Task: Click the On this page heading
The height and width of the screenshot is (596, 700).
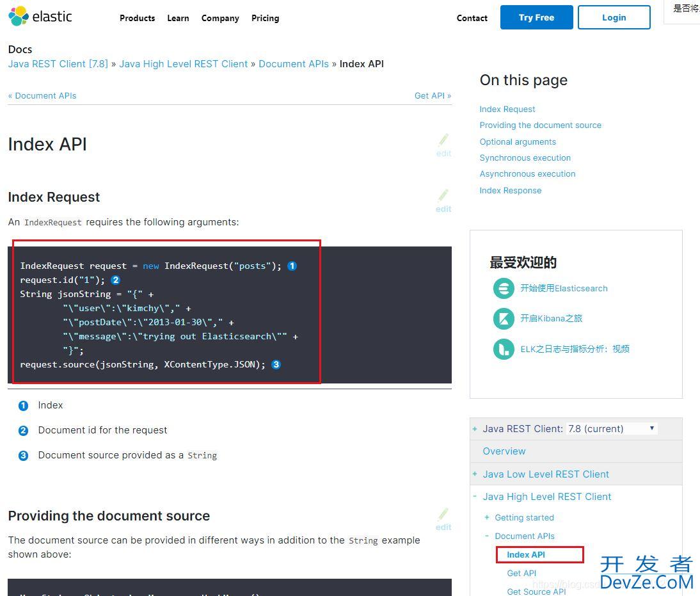Action: point(523,80)
